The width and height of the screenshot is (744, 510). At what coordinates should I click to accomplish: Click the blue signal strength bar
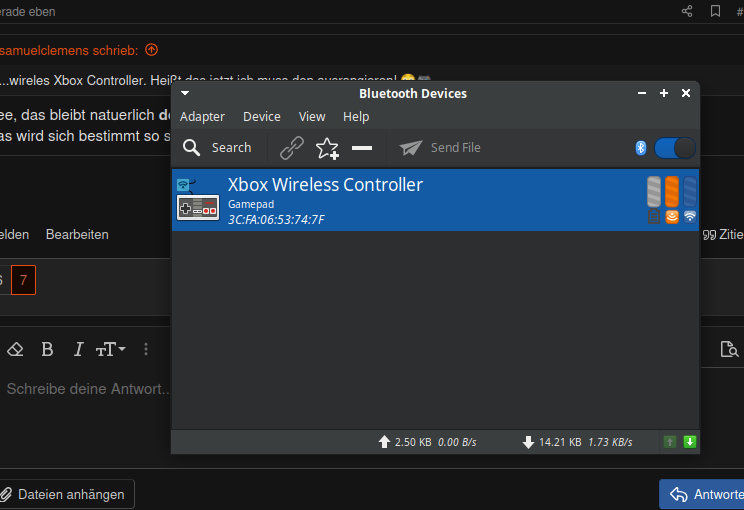(690, 192)
